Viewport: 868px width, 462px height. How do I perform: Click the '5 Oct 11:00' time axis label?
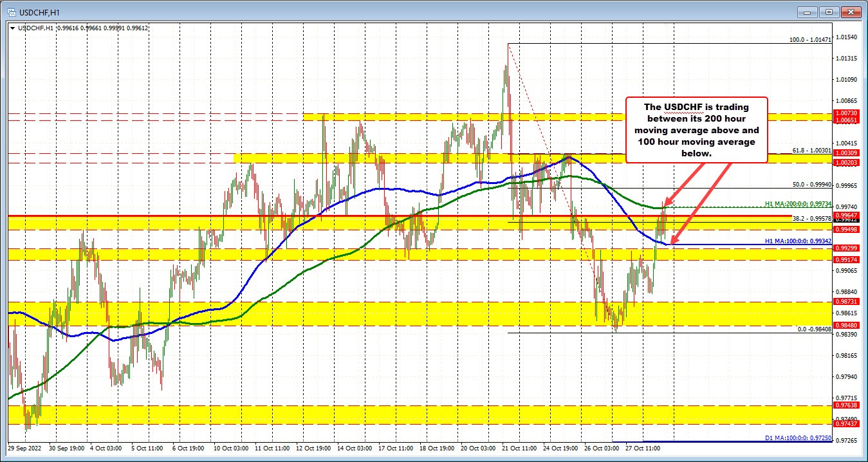(149, 447)
